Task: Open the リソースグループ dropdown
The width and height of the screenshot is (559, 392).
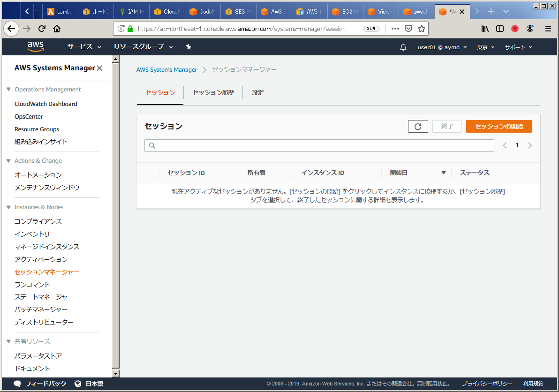Action: (x=143, y=47)
